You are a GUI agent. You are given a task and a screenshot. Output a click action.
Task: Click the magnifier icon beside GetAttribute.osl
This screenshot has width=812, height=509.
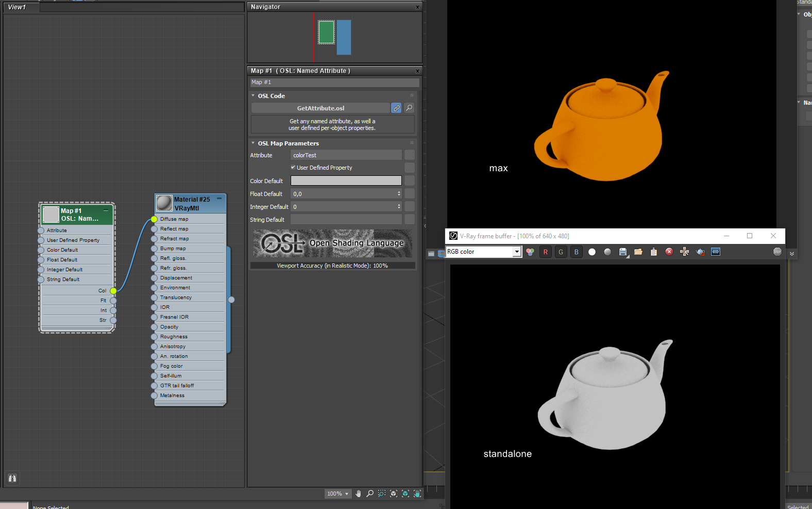pos(409,108)
